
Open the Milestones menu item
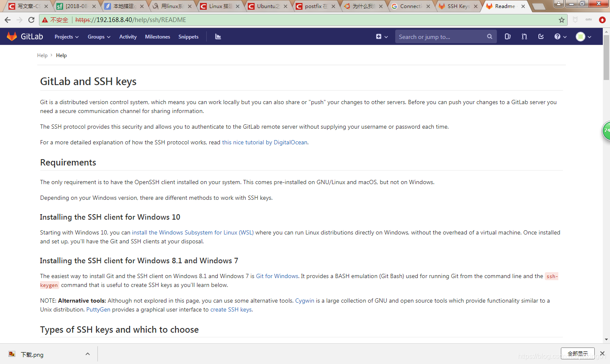point(158,37)
